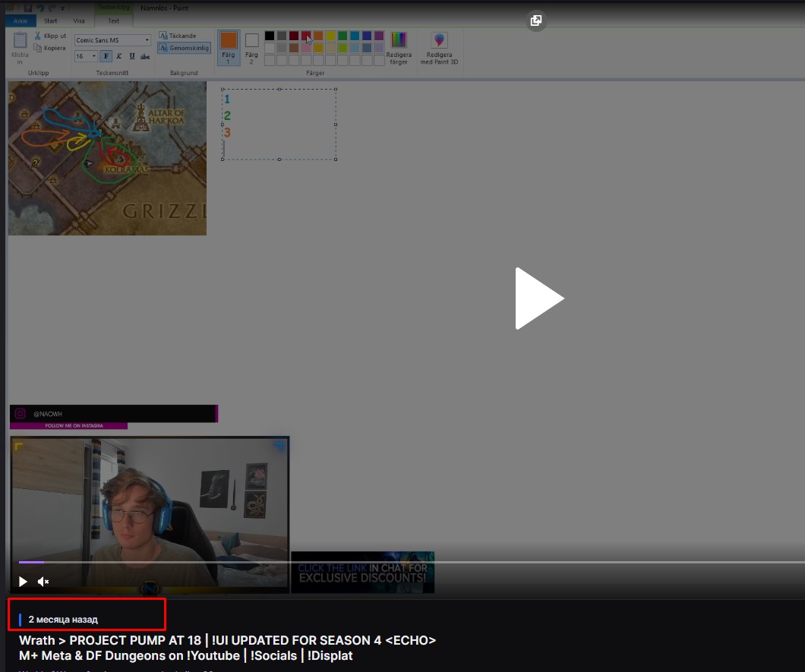Toggle strikethrough abc formatting

click(145, 56)
